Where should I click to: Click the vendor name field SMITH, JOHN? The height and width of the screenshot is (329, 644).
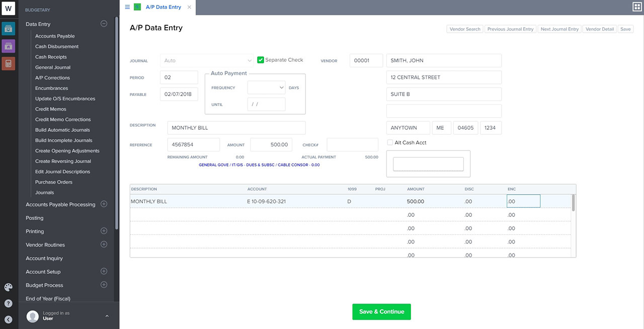(444, 60)
